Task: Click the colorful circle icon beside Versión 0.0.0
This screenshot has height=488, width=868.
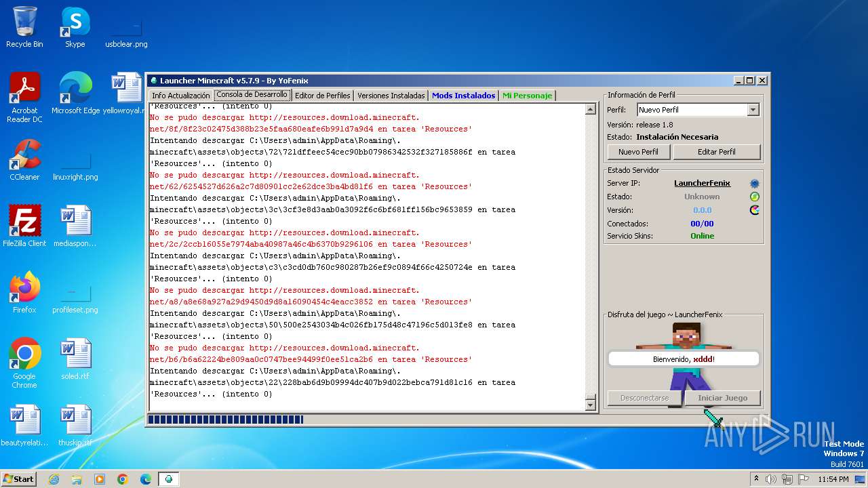Action: point(754,210)
